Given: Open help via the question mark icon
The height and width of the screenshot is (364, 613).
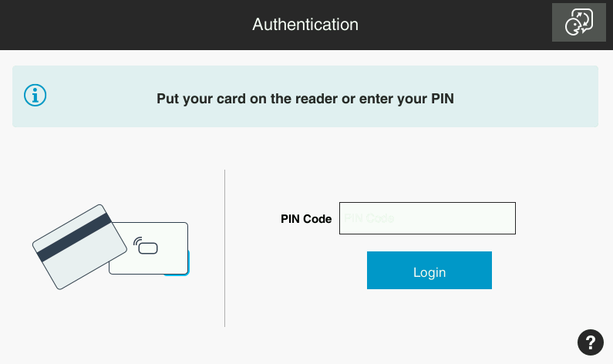Looking at the screenshot, I should point(590,342).
